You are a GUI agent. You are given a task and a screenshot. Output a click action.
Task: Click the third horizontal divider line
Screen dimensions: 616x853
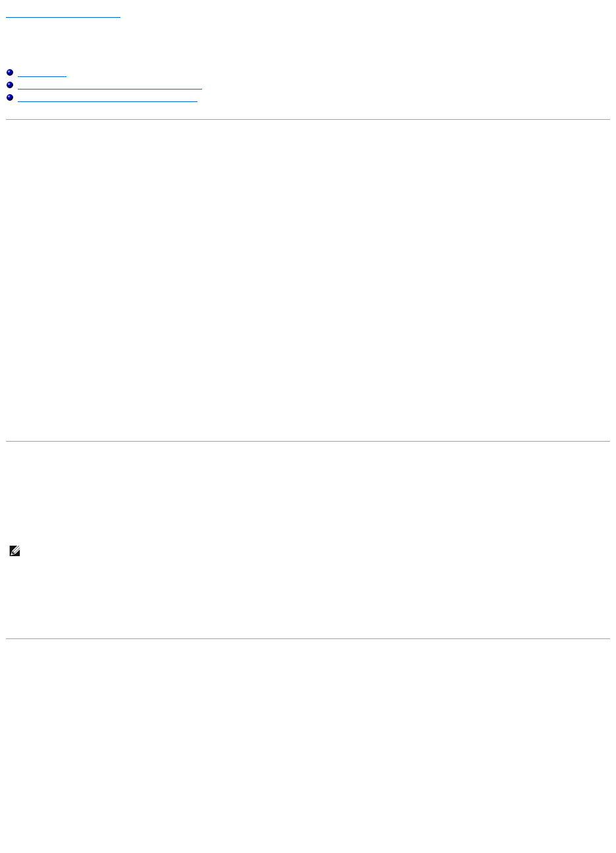tap(308, 638)
